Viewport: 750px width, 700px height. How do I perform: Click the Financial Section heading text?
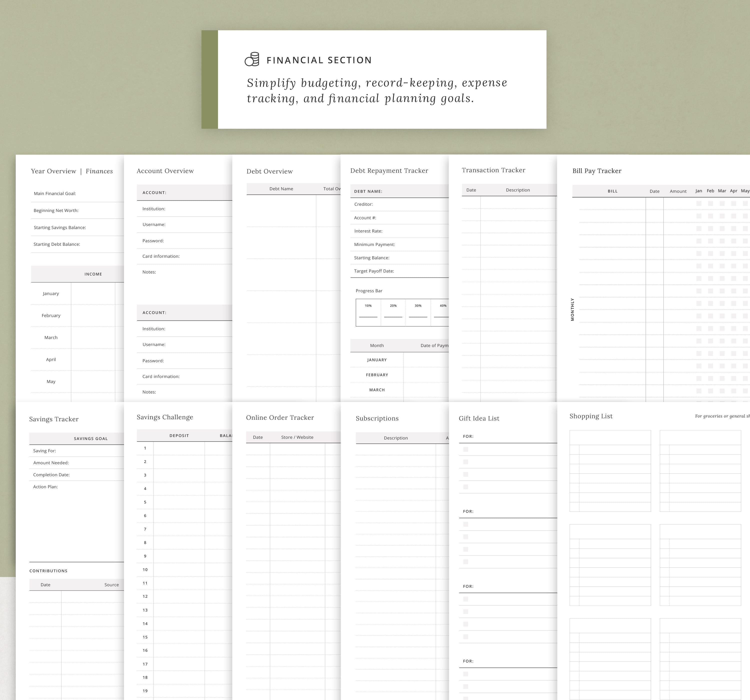coord(319,60)
